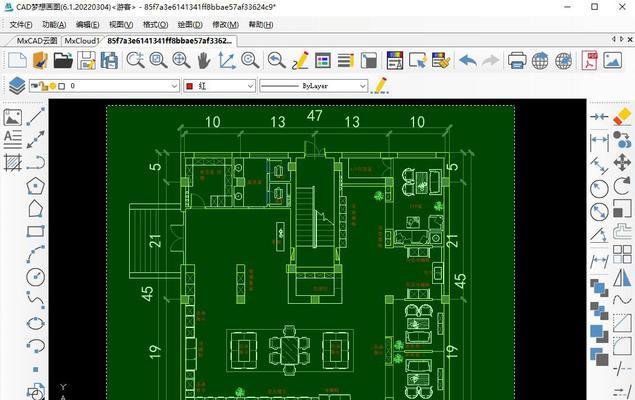The height and width of the screenshot is (400, 635).
Task: Click the red color swatch in color box
Action: [190, 86]
